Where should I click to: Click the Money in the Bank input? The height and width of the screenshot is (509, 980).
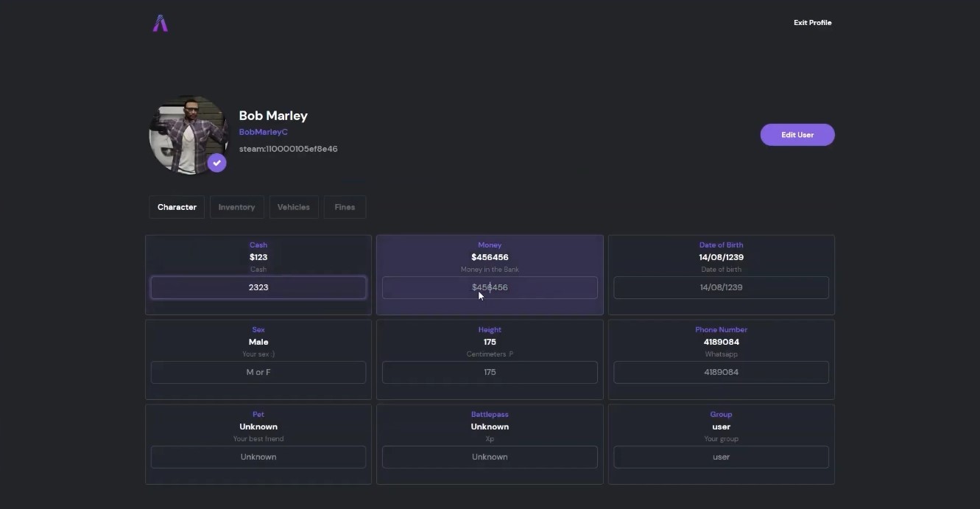pyautogui.click(x=490, y=287)
